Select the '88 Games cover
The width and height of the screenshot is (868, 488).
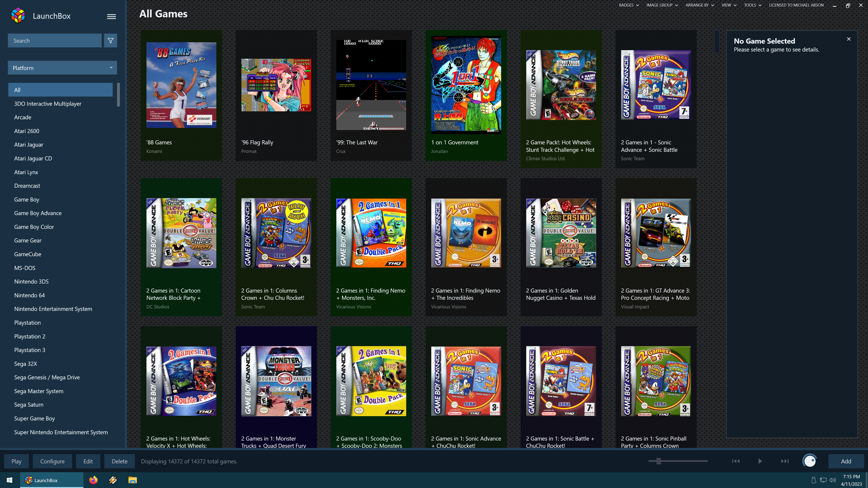pos(181,85)
